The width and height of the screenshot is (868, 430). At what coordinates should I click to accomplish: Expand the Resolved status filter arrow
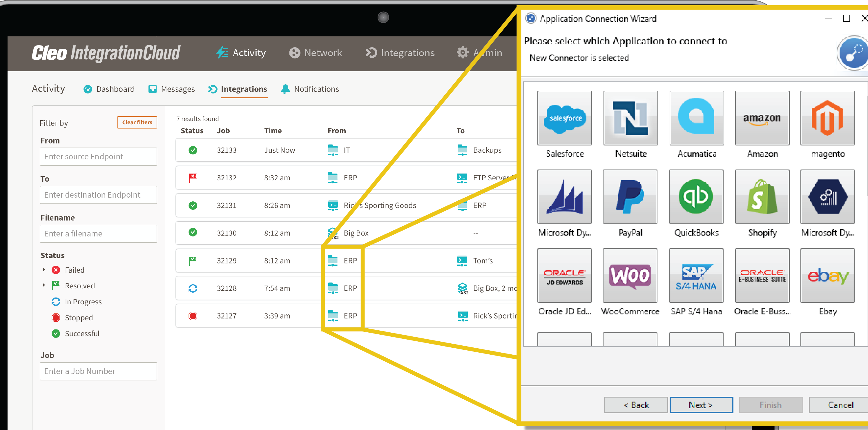click(x=44, y=285)
